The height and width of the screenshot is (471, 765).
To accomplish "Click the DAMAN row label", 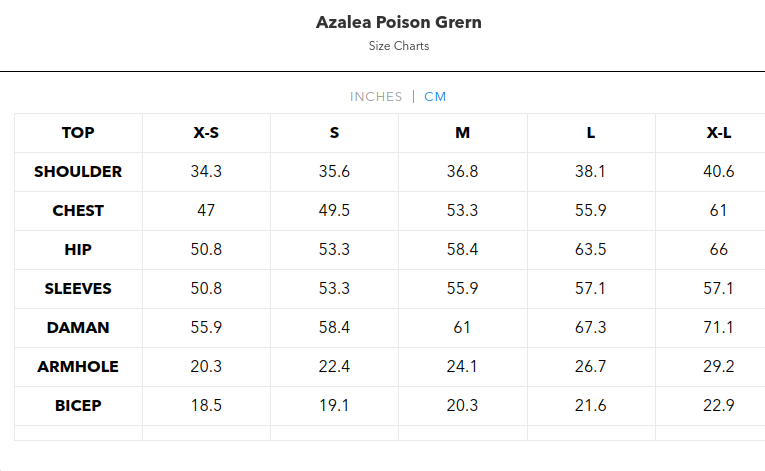I will (x=78, y=328).
